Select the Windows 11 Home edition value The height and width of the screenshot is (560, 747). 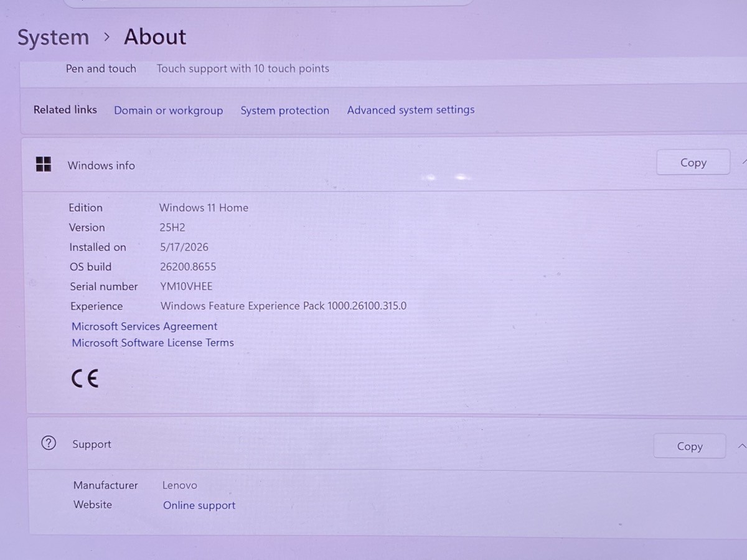204,208
